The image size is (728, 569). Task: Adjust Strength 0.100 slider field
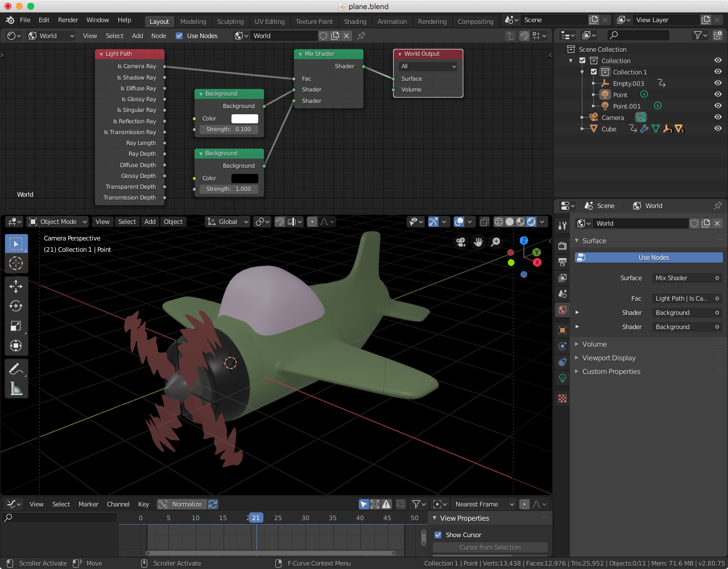click(x=229, y=130)
